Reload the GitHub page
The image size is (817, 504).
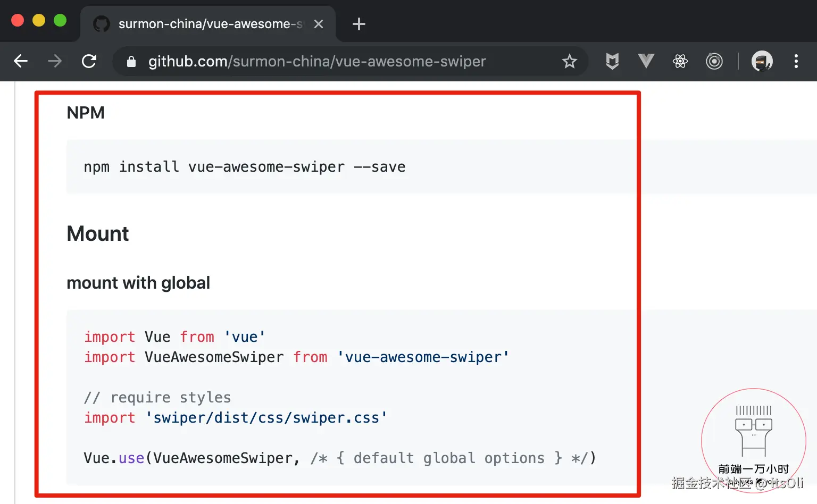[89, 61]
